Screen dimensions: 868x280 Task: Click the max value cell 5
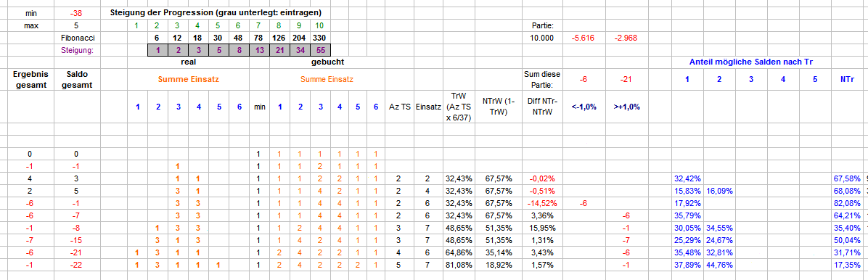76,25
